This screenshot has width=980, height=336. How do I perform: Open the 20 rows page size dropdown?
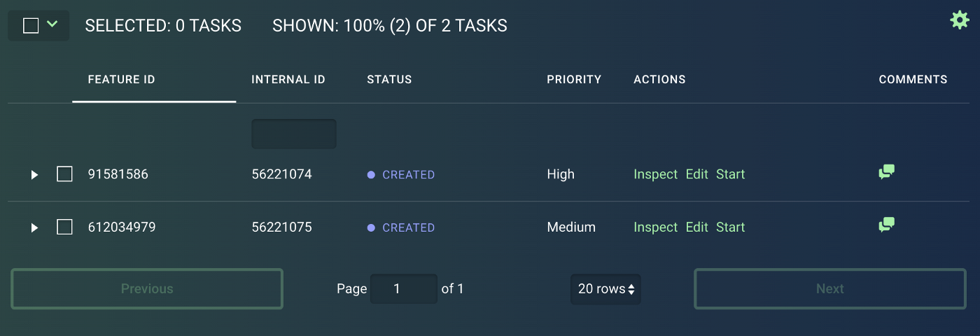(x=606, y=289)
